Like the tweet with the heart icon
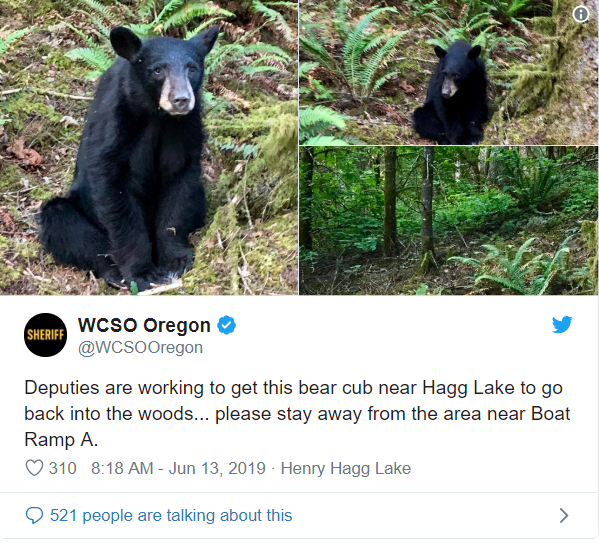This screenshot has width=599, height=544. [34, 468]
